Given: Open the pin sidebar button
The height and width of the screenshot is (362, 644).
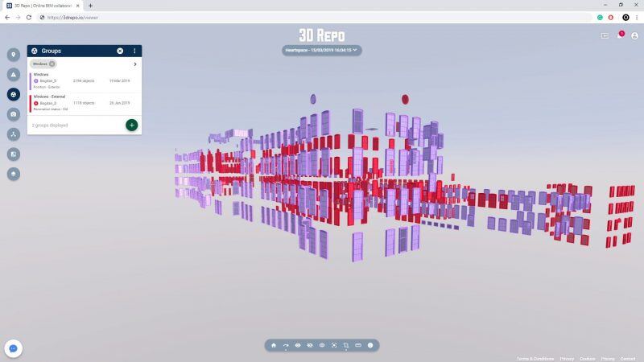Looking at the screenshot, I should (14, 55).
